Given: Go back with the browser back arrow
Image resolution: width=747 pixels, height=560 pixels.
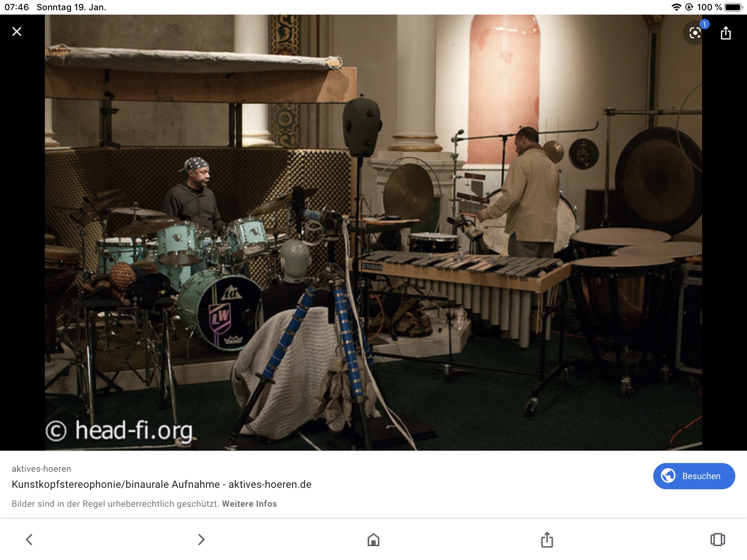Looking at the screenshot, I should pos(29,539).
